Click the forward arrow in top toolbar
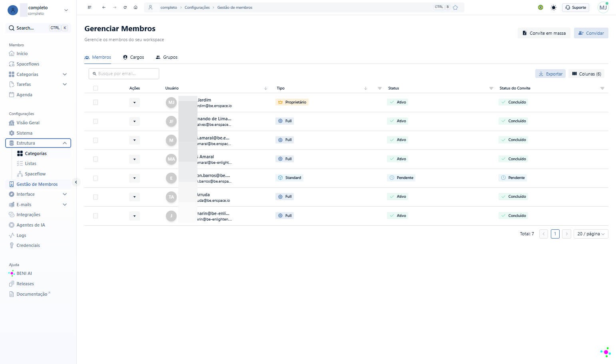The height and width of the screenshot is (364, 616). point(115,8)
